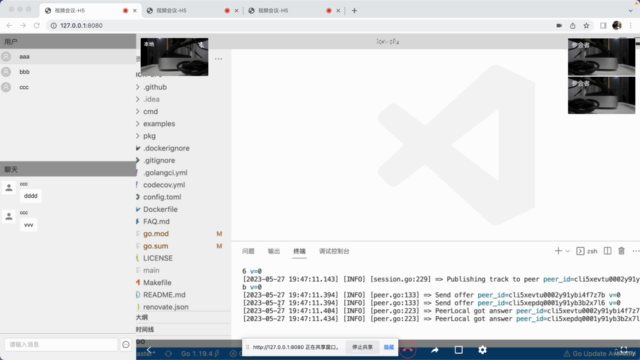Click the address bar showing 127.0.0.1:8080
The image size is (640, 360).
[x=302, y=25]
